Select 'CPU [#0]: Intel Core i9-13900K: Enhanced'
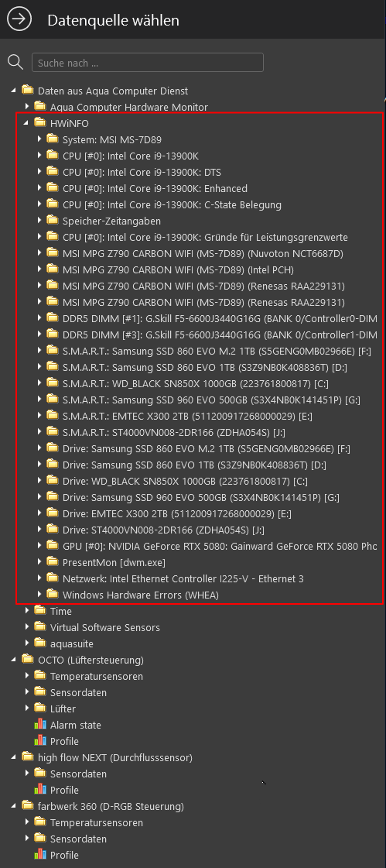The width and height of the screenshot is (386, 868). tap(155, 188)
